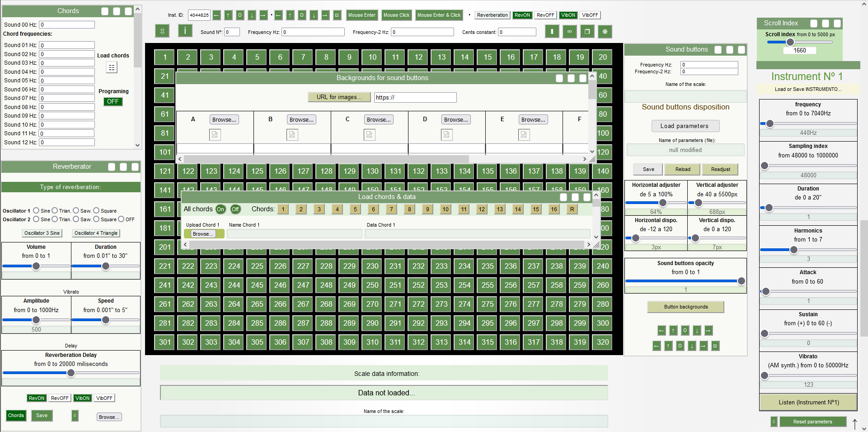The image size is (868, 432).
Task: Click the image placeholder icon under column A
Action: (x=215, y=134)
